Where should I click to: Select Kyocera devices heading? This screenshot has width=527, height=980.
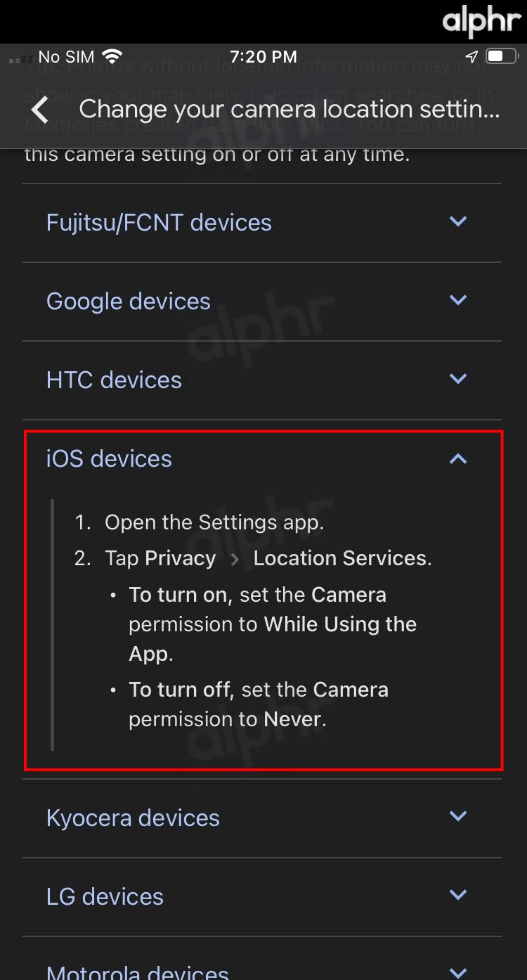pyautogui.click(x=133, y=818)
